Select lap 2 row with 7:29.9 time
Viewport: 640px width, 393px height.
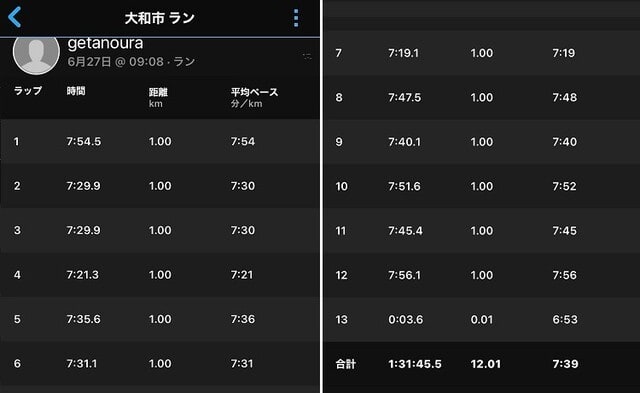point(160,186)
